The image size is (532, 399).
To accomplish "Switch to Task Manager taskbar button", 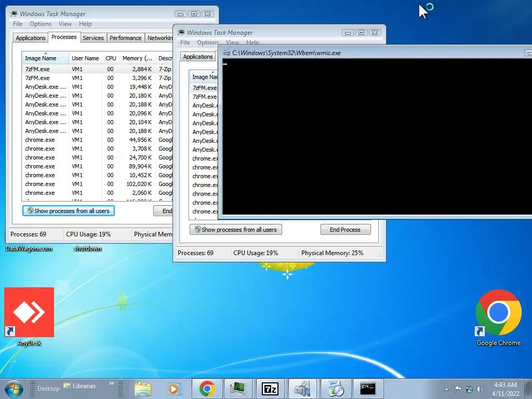I will point(238,389).
